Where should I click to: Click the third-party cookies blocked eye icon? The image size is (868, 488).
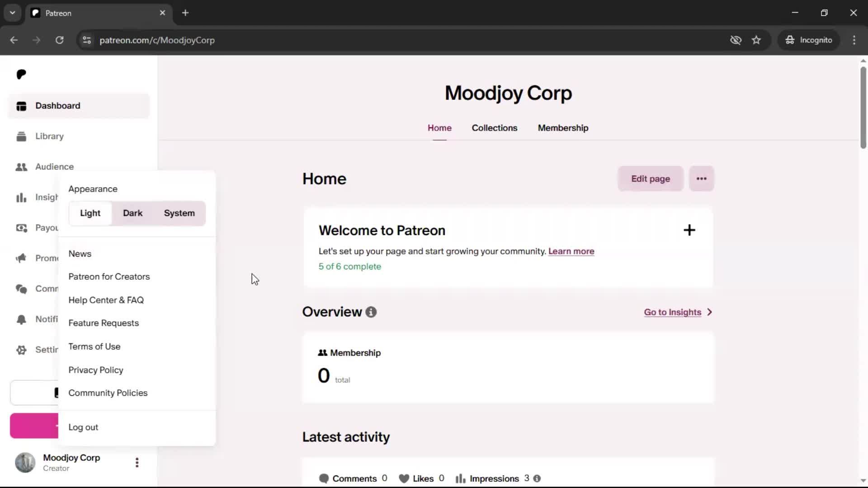click(x=736, y=40)
